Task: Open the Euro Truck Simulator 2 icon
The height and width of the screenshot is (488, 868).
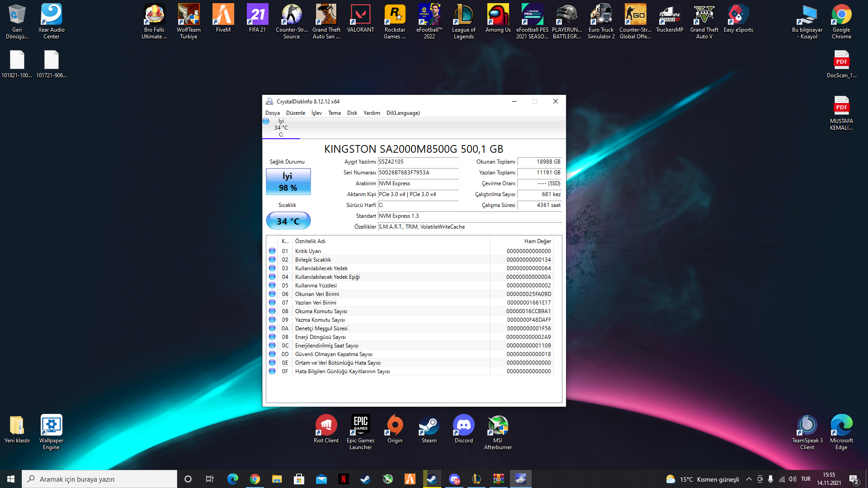Action: tap(601, 21)
